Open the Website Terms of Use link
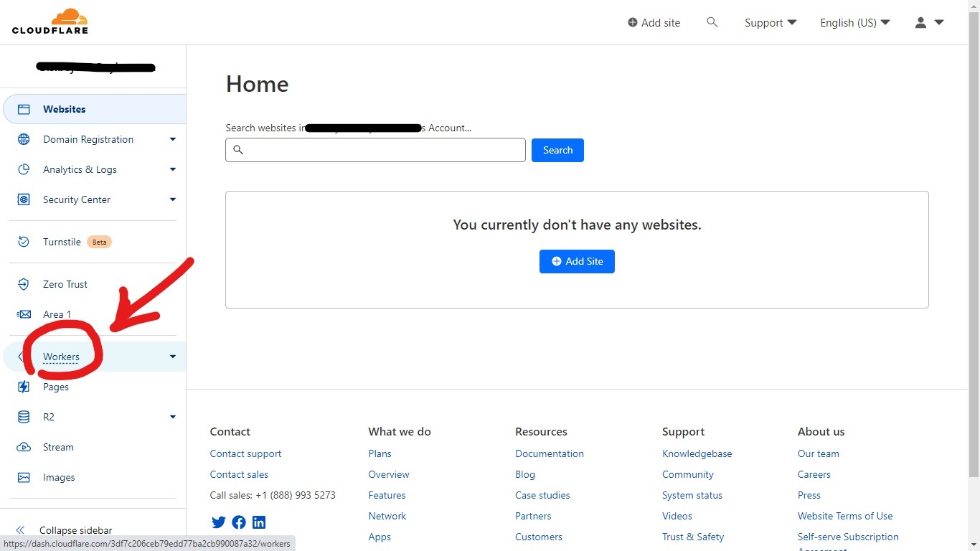 click(x=845, y=516)
